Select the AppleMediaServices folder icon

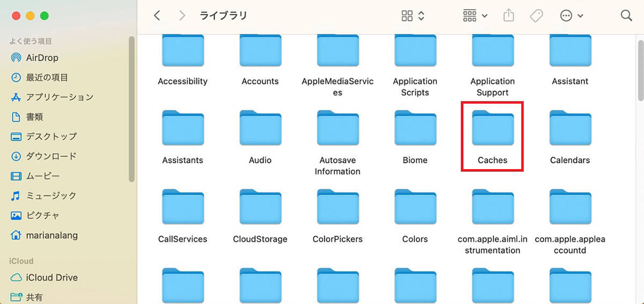338,50
